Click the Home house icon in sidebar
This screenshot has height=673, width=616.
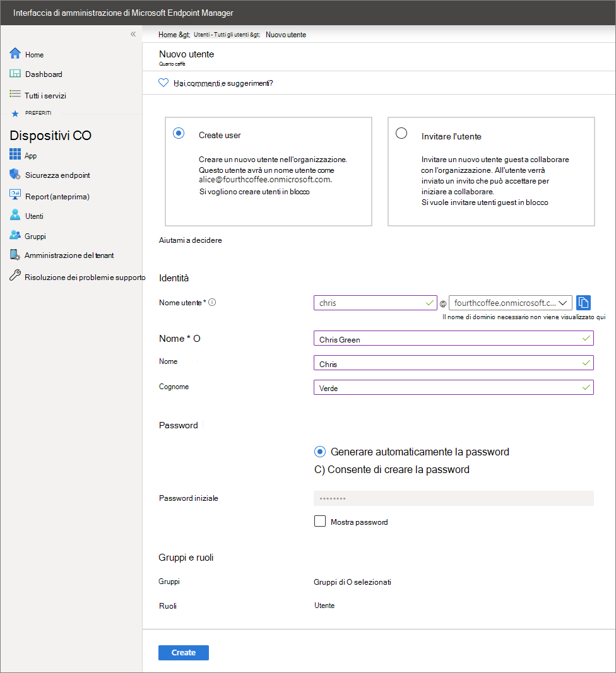[x=15, y=53]
